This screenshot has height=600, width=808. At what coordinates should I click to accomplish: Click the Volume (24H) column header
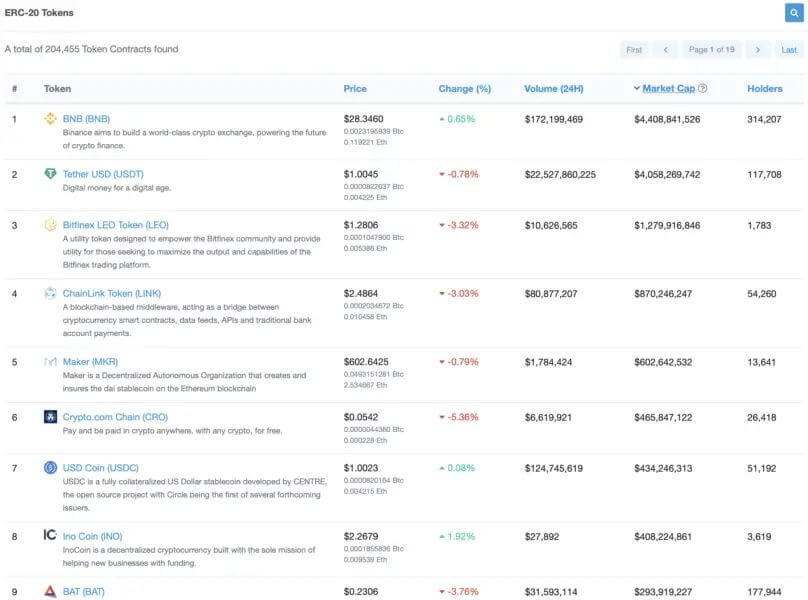click(x=553, y=89)
